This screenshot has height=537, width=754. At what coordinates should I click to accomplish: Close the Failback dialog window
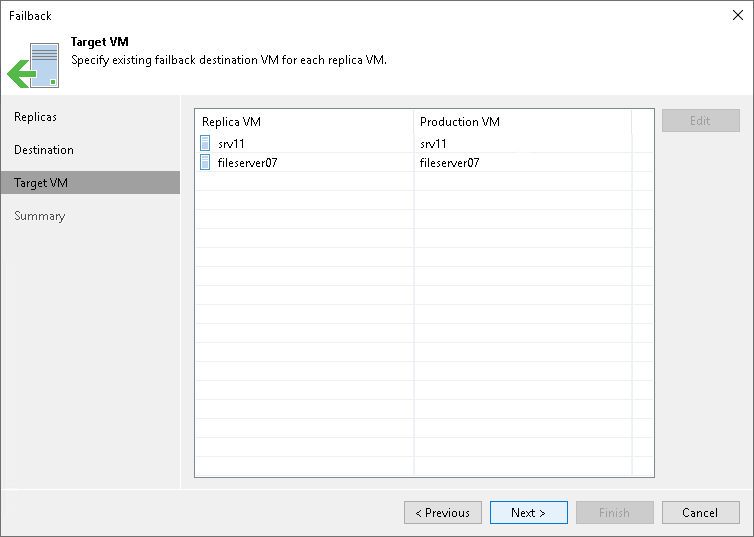[x=735, y=15]
